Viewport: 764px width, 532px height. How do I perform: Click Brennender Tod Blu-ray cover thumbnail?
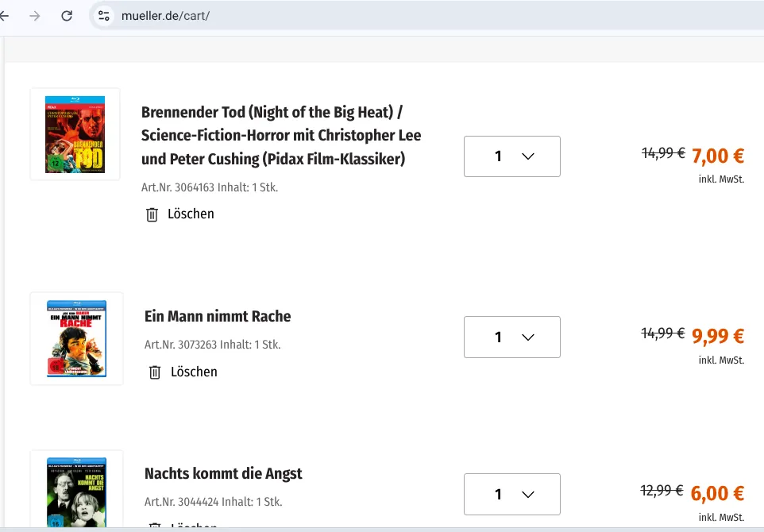click(x=75, y=134)
